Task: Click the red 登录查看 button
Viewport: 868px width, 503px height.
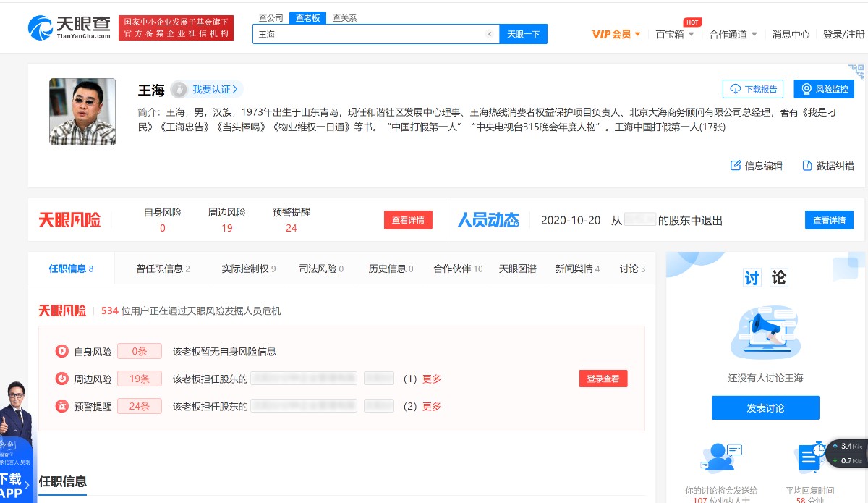Action: point(603,379)
